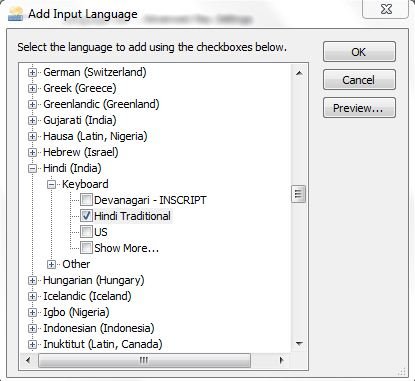Expand the Other node under Hindi

51,264
